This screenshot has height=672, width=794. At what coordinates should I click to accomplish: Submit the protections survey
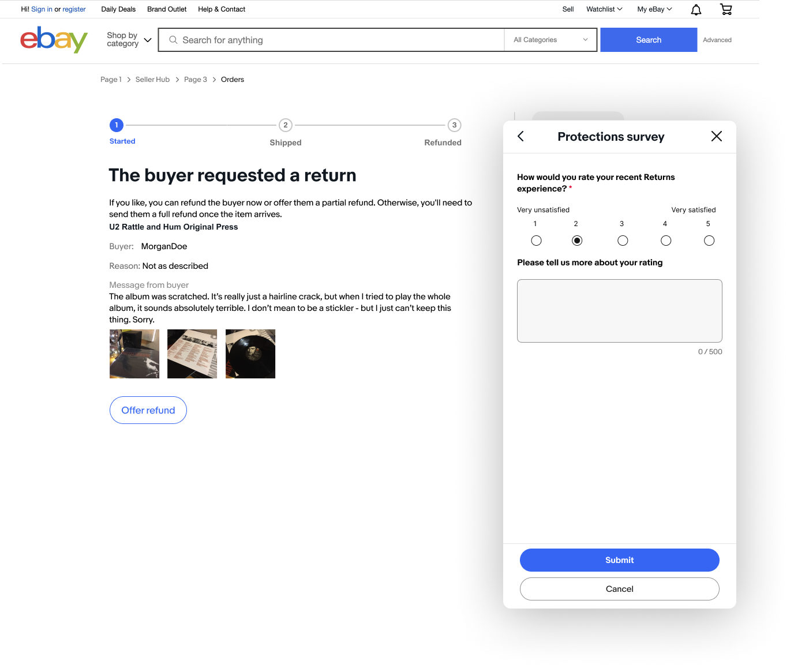tap(620, 560)
